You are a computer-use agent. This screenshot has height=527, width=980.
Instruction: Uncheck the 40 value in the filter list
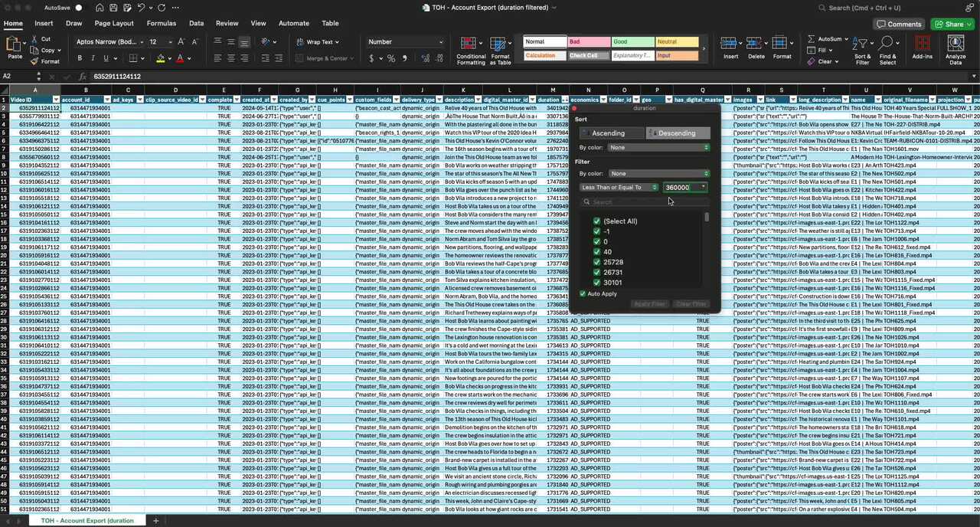tap(596, 252)
